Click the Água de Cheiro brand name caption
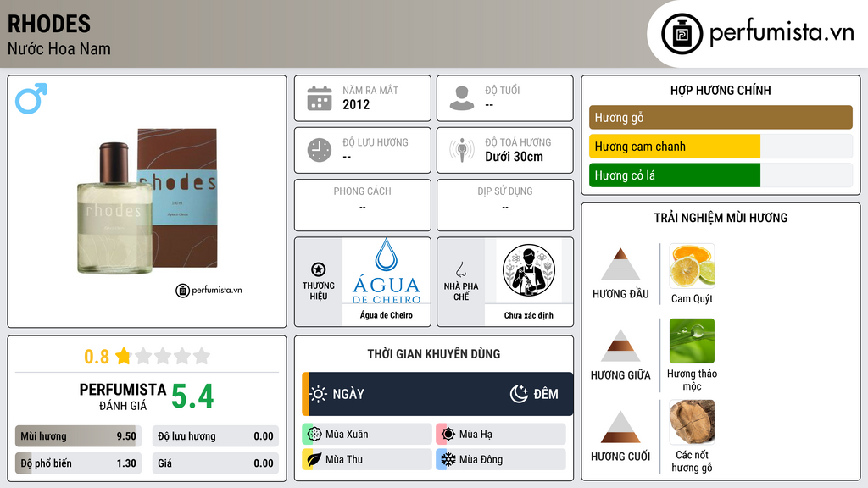This screenshot has width=868, height=488. 387,315
